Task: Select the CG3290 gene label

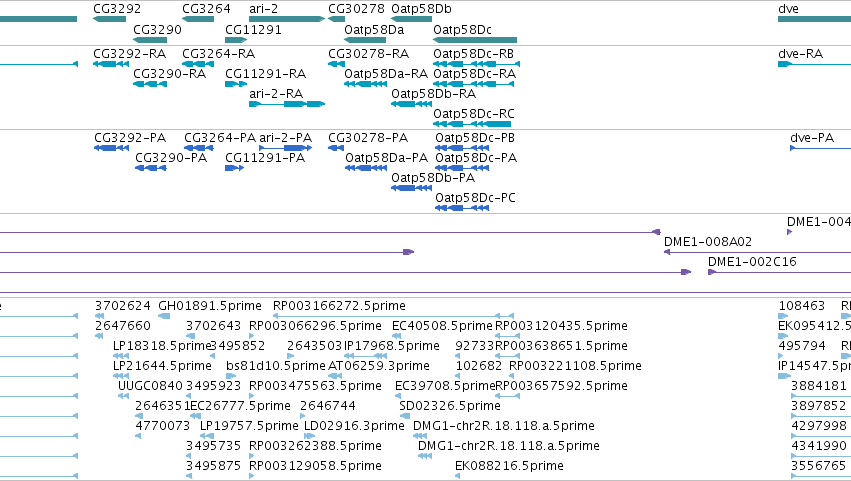Action: [157, 29]
